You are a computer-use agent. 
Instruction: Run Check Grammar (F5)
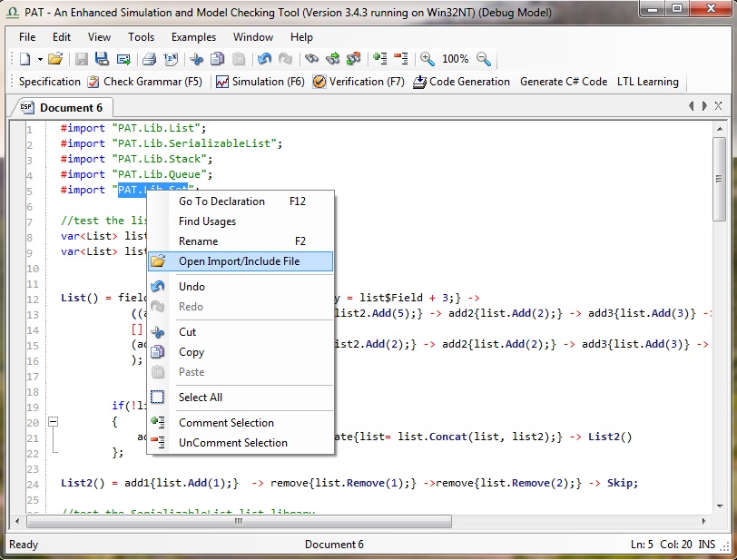[145, 82]
